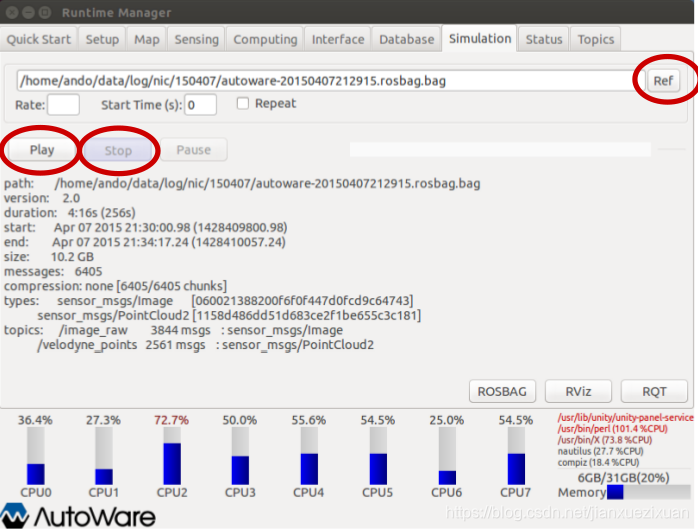Click the CPU2 usage bar
This screenshot has height=531, width=698.
[x=172, y=456]
